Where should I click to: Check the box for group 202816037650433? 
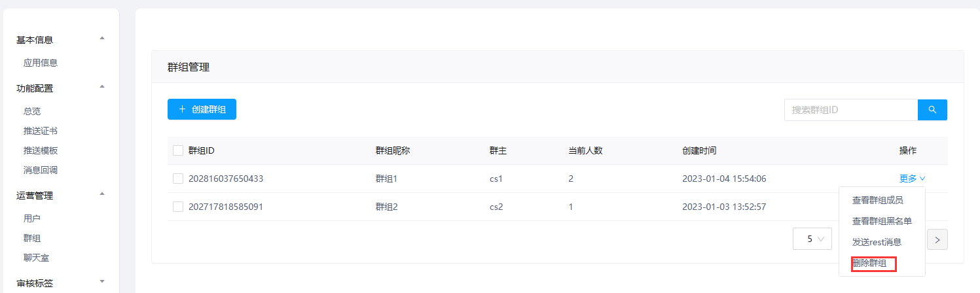click(x=178, y=179)
